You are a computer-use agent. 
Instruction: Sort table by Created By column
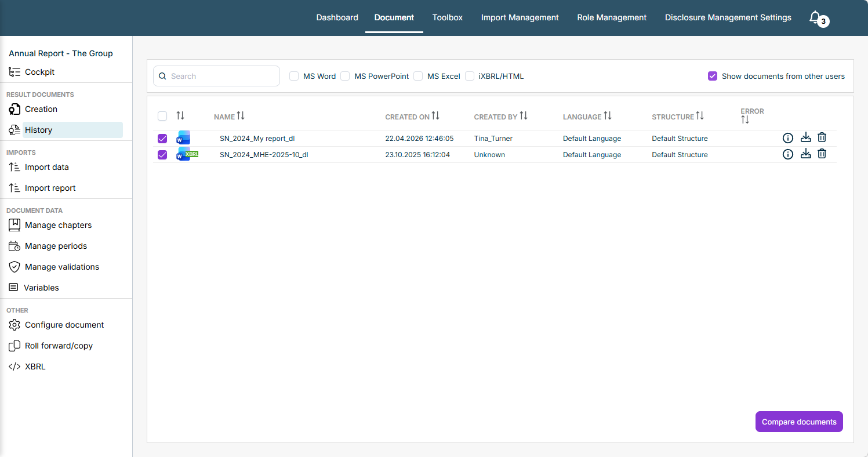coord(524,116)
